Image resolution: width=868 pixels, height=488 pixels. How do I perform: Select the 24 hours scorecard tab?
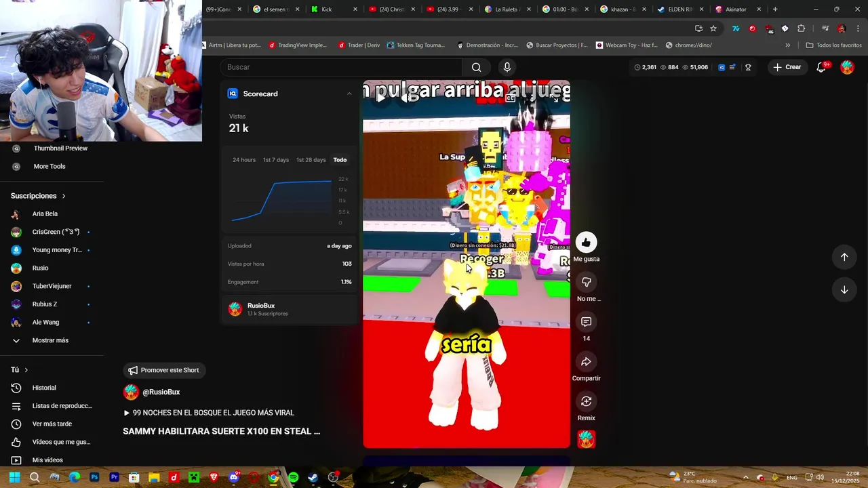[x=244, y=160]
